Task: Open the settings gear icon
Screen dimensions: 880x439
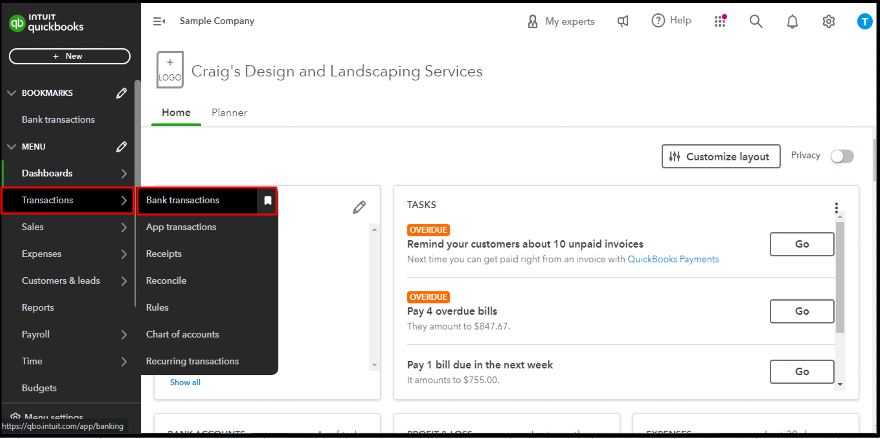Action: [828, 21]
